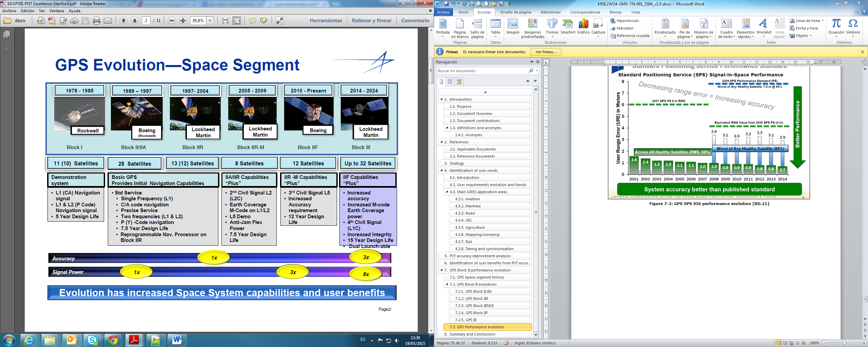Open Cuadro de texto dropdown
This screenshot has height=347, width=868.
coord(726,28)
